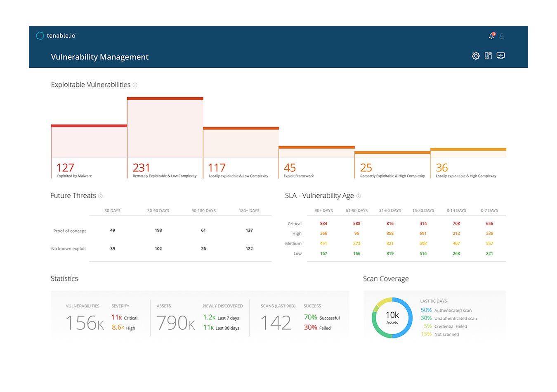Viewport: 557px width, 392px height.
Task: Open the notifications bell icon
Action: 491,36
